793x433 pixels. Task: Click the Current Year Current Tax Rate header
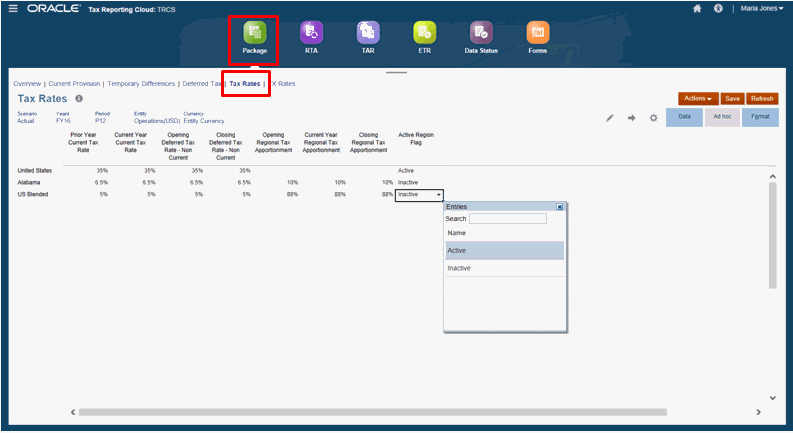130,143
